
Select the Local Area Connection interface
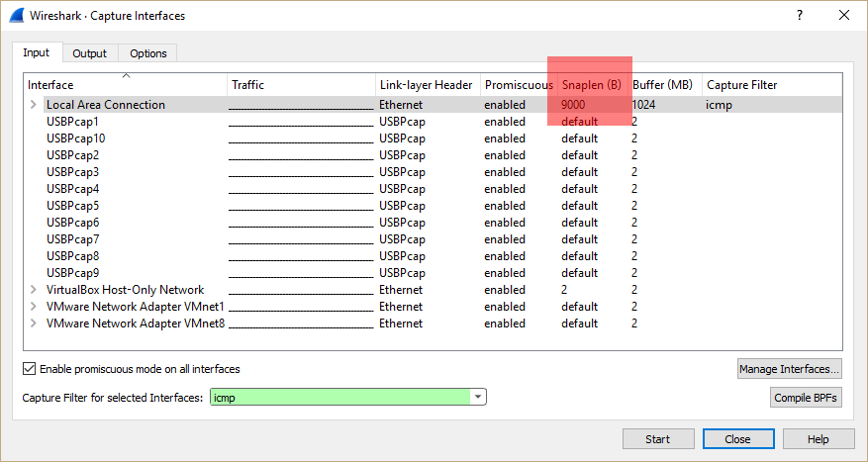click(x=106, y=105)
